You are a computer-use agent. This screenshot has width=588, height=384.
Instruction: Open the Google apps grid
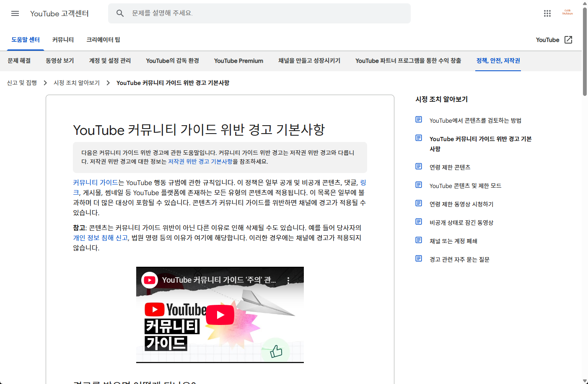click(x=547, y=13)
